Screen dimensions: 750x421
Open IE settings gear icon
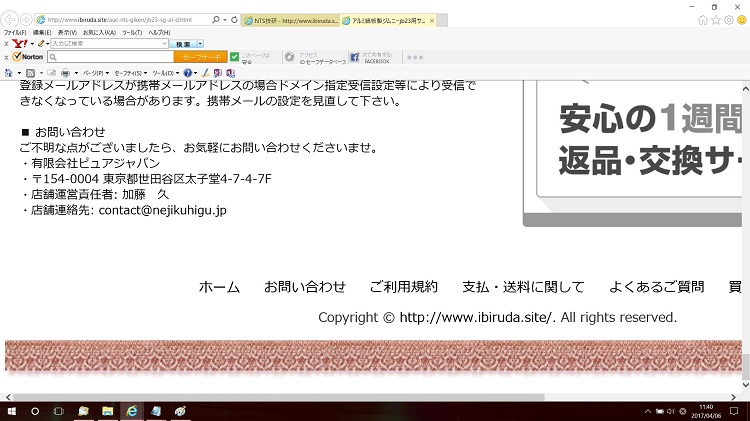[729, 19]
